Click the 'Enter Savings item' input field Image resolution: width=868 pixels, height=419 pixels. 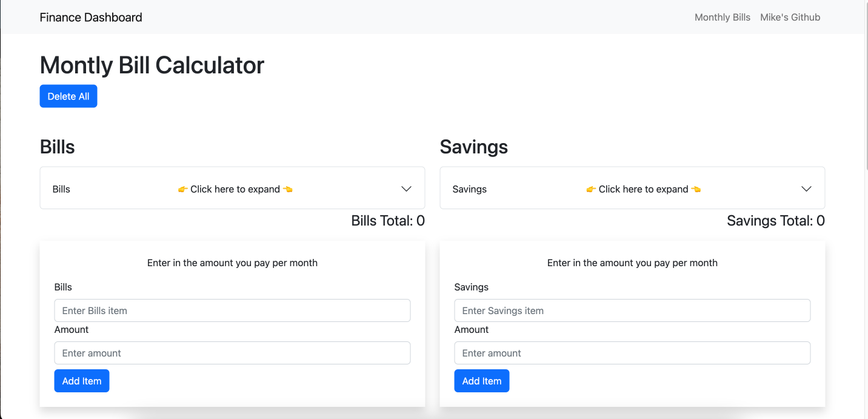click(x=632, y=310)
